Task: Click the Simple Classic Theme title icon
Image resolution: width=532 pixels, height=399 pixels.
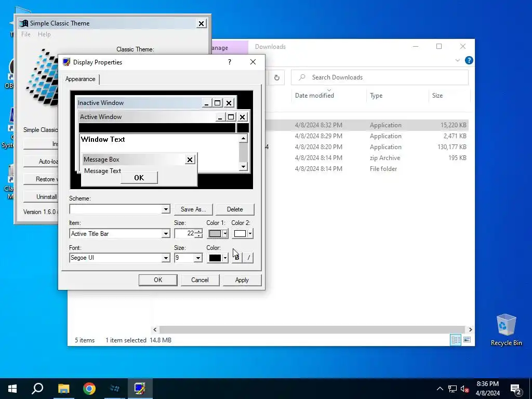Action: coord(24,23)
